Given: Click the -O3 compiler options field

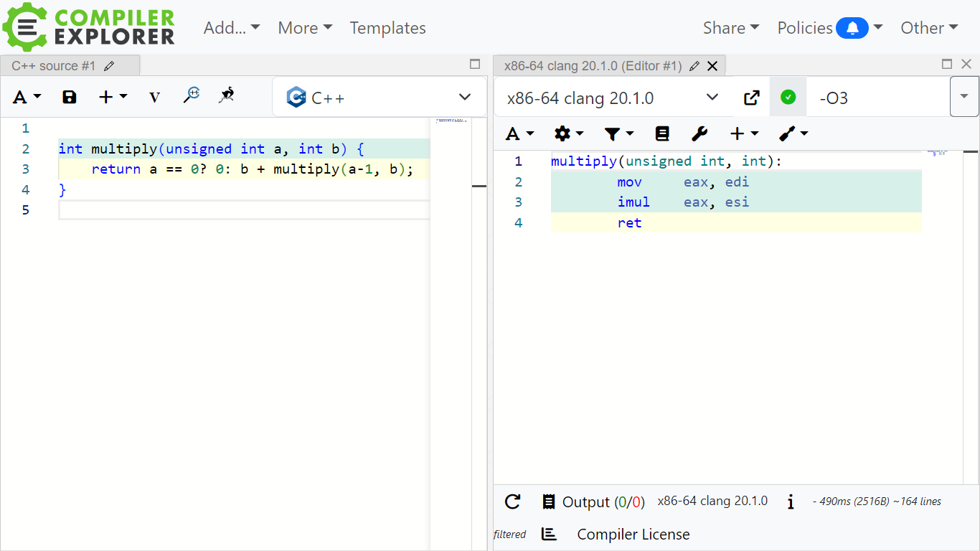Looking at the screenshot, I should (875, 98).
